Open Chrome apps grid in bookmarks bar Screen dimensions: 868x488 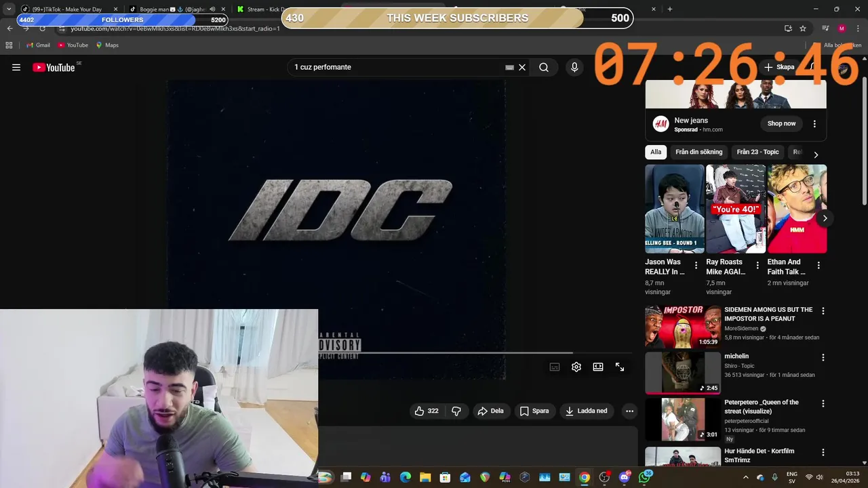coord(9,45)
